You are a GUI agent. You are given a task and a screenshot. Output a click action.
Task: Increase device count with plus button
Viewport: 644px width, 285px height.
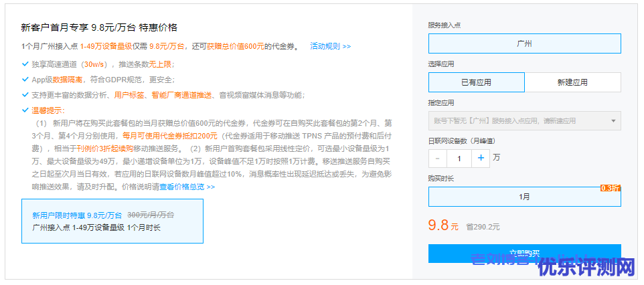click(481, 159)
